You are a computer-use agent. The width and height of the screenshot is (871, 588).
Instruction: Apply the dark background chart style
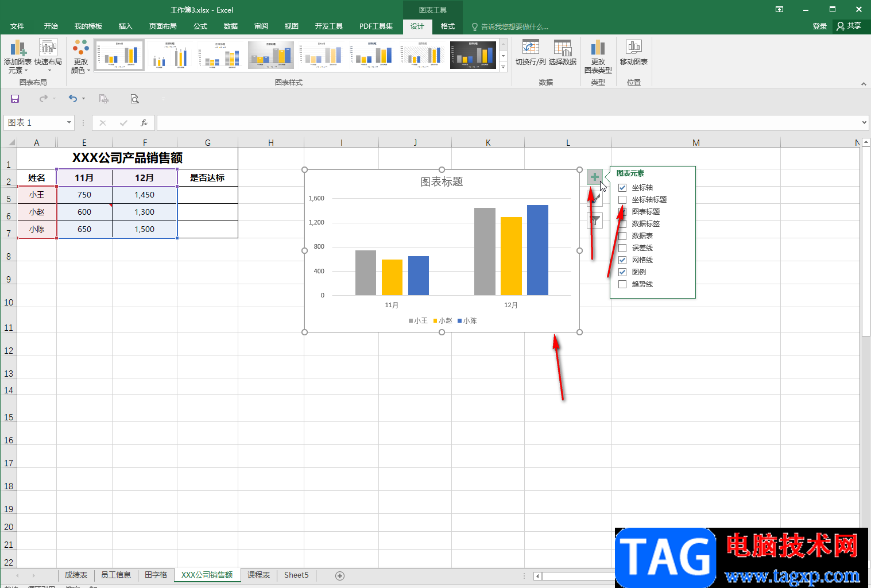coord(473,55)
